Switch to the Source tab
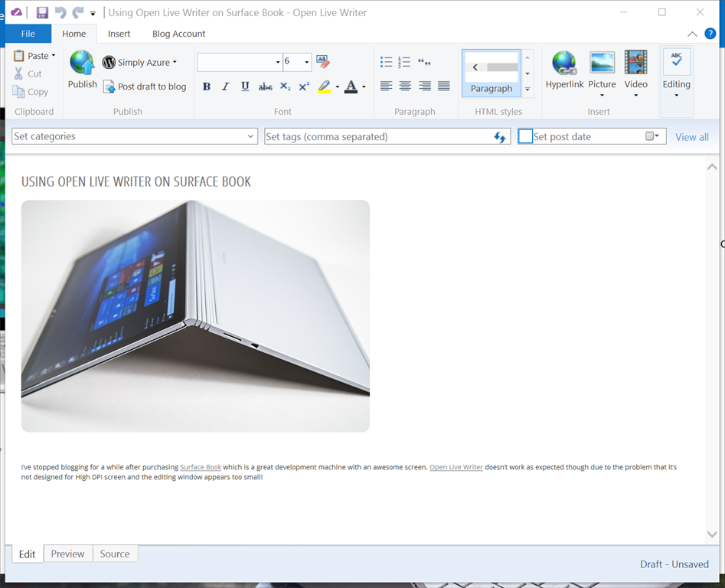 point(115,554)
